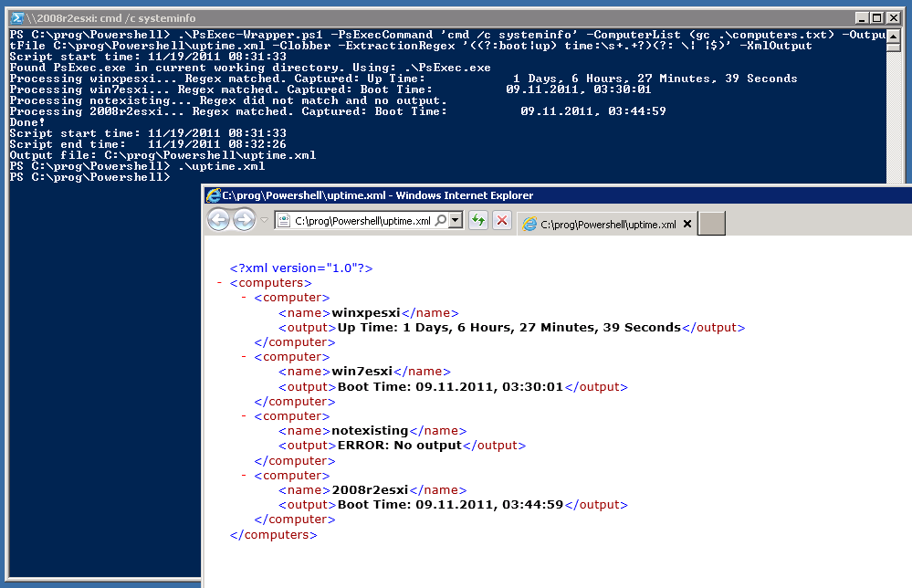
Task: Click the page icon in address bar
Action: tap(284, 221)
